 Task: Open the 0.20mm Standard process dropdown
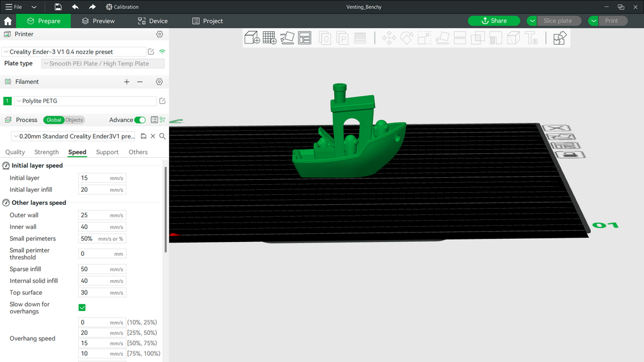(74, 136)
